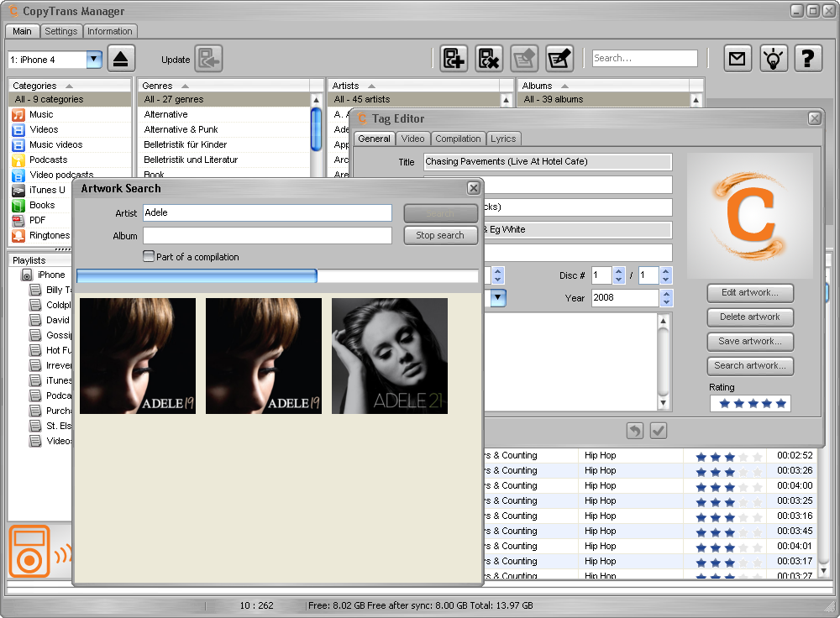The height and width of the screenshot is (618, 840).
Task: Click the empty Album input field
Action: [267, 236]
